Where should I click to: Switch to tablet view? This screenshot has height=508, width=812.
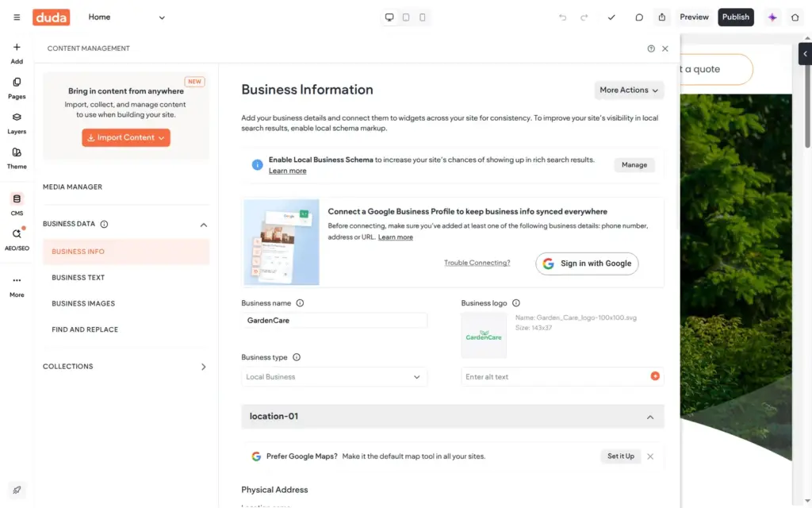point(406,17)
